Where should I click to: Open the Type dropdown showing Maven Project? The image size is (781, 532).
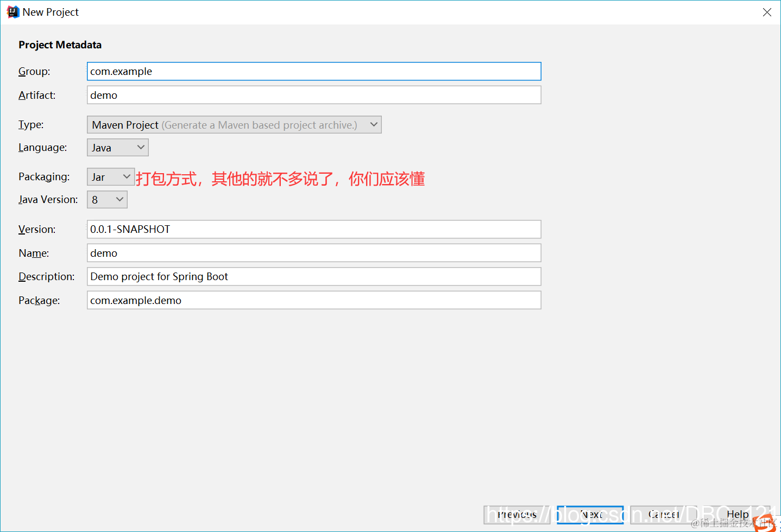click(234, 125)
